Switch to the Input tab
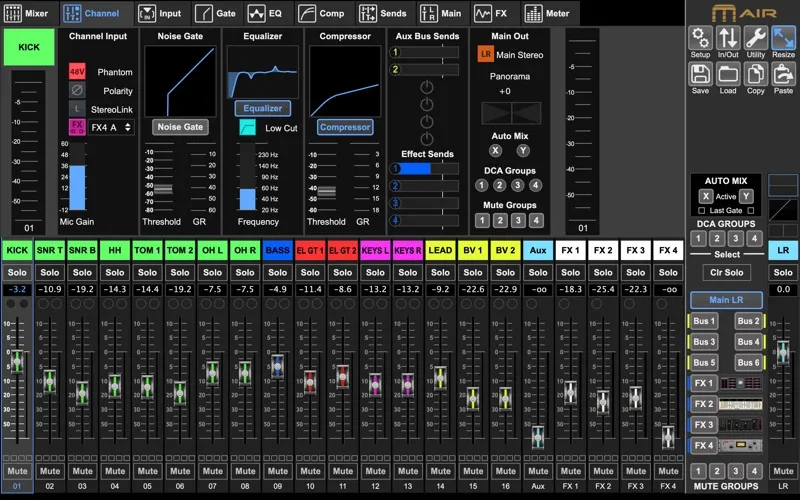This screenshot has width=800, height=500. click(x=160, y=13)
